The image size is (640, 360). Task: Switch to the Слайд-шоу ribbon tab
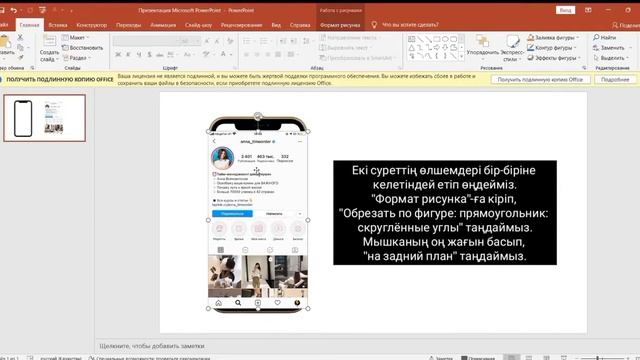coord(198,25)
